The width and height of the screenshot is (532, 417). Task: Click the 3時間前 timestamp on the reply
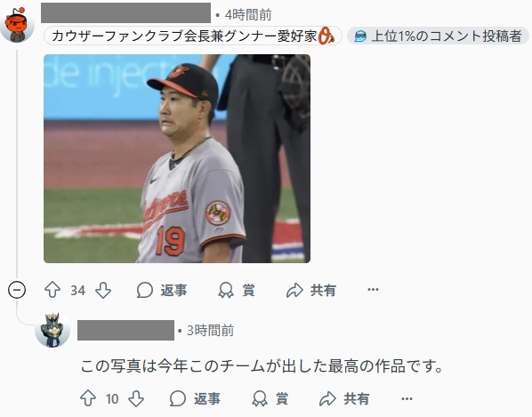[210, 330]
